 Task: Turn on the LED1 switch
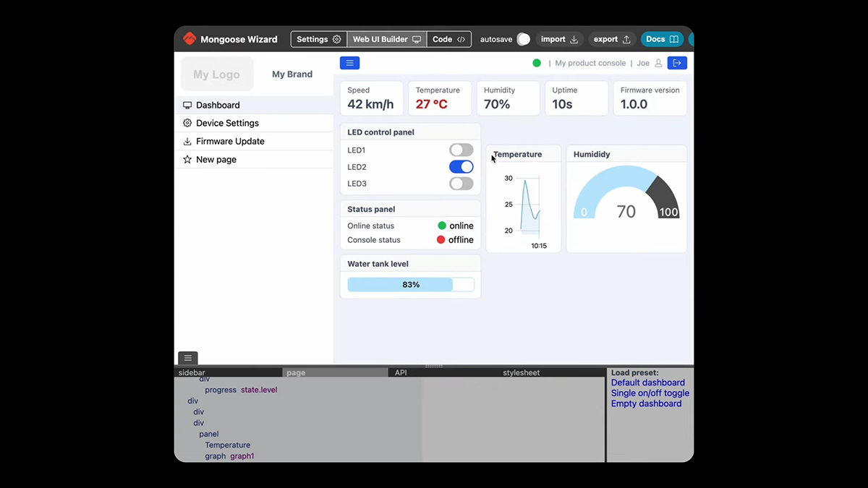[461, 150]
